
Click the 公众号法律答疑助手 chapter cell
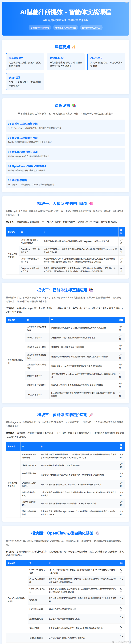pyautogui.click(x=30, y=504)
